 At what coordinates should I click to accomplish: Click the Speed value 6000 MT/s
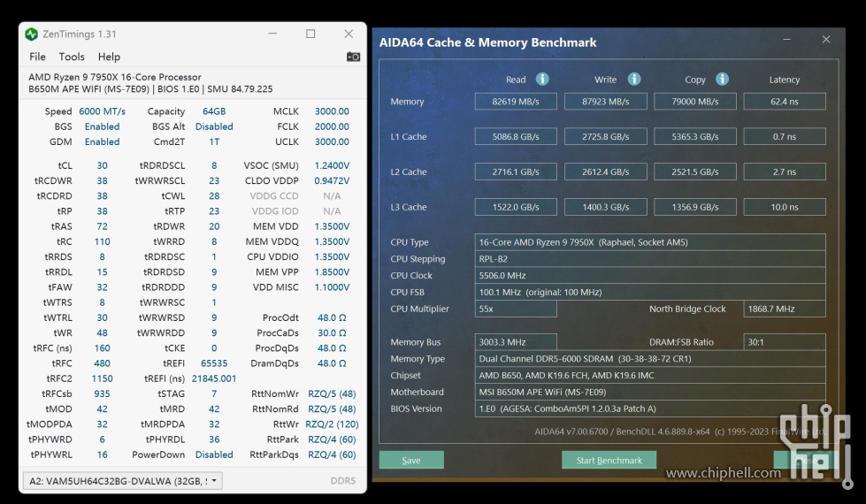pos(103,111)
